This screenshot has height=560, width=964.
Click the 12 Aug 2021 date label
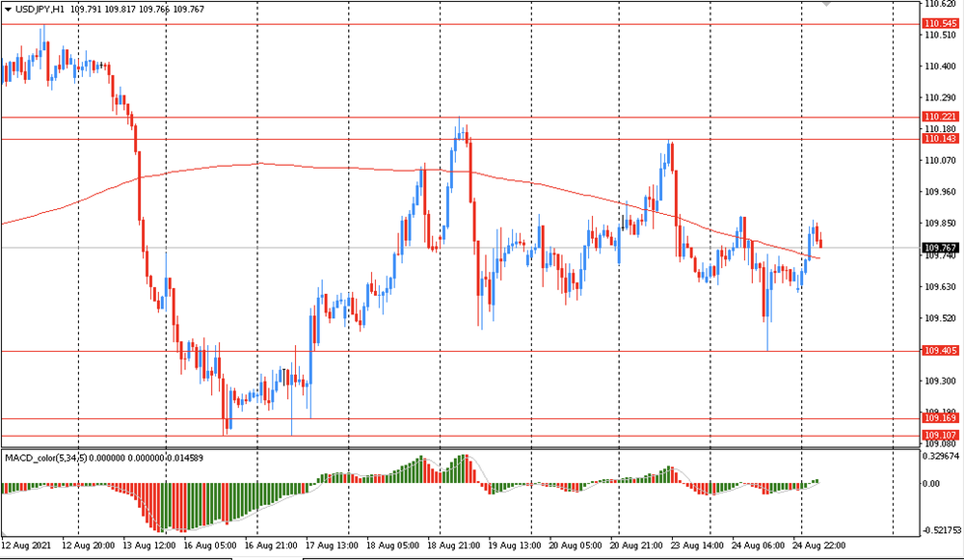click(26, 546)
